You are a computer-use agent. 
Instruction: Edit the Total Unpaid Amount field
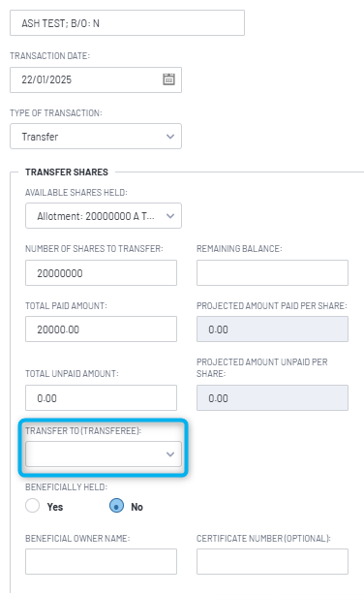tap(101, 398)
